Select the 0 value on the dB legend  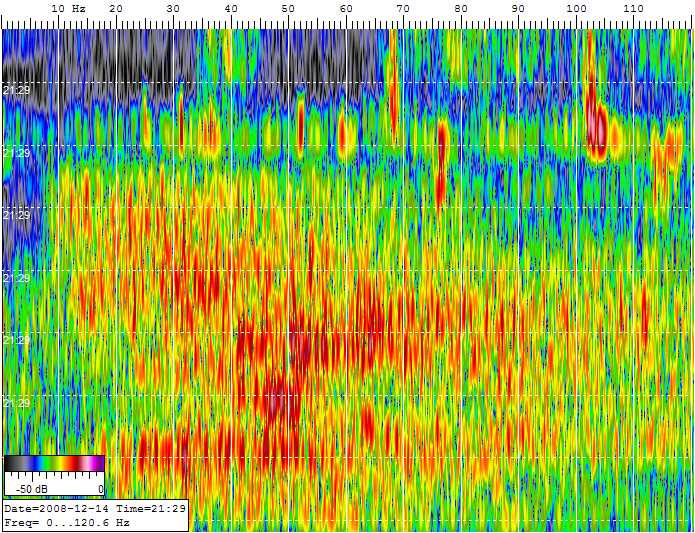99,489
